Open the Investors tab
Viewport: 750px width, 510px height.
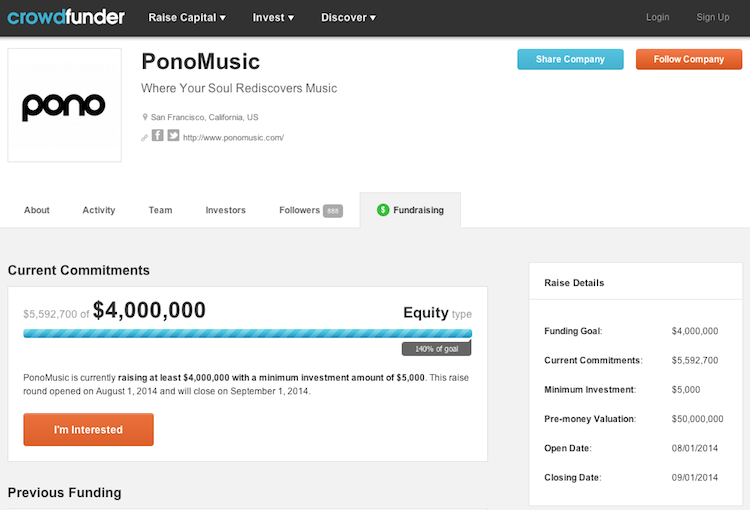(225, 210)
